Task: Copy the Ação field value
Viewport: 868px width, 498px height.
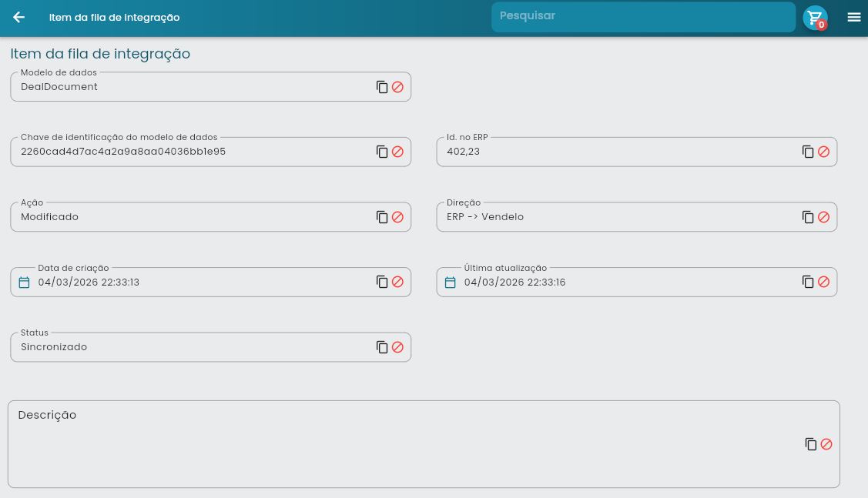Action: coord(382,217)
